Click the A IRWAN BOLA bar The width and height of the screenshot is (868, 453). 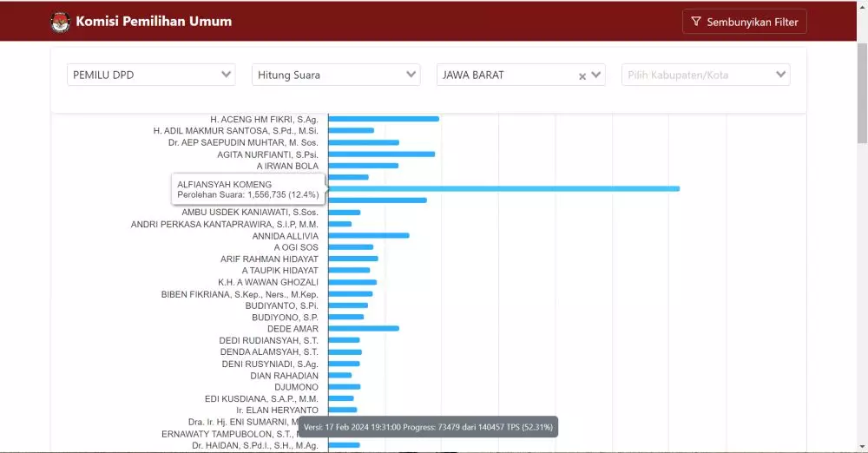tap(364, 165)
